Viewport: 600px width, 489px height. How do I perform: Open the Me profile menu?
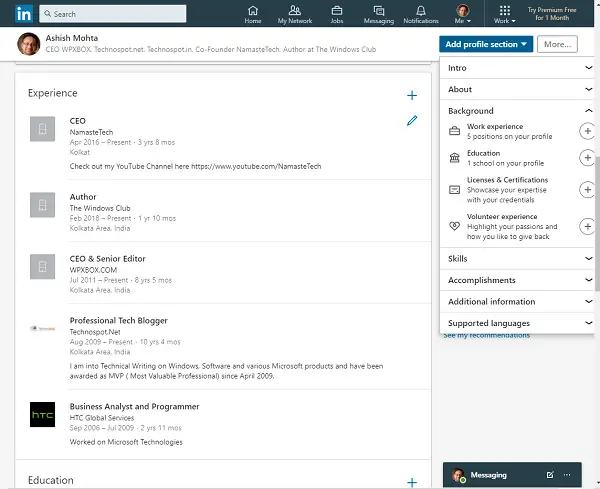[x=463, y=15]
